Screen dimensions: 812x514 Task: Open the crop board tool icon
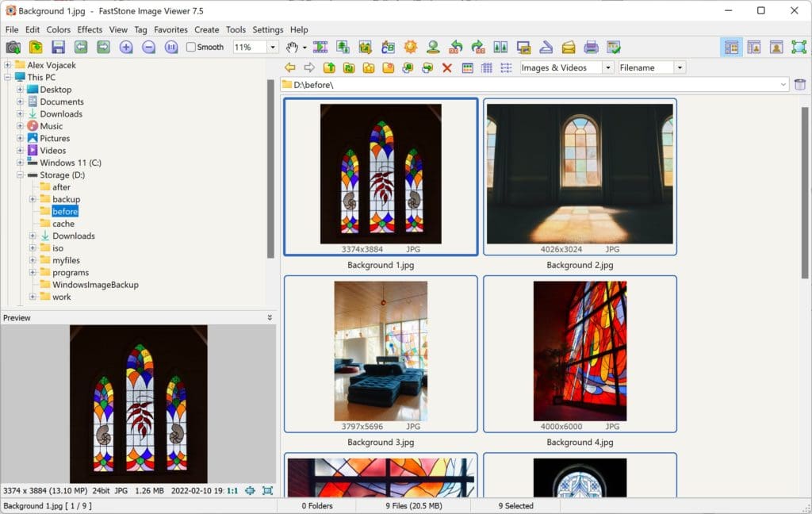[365, 47]
